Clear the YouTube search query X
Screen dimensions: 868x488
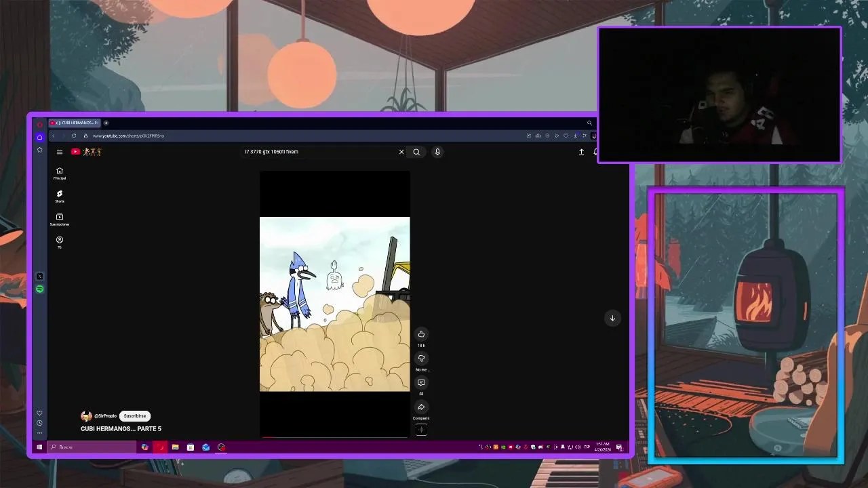pyautogui.click(x=401, y=152)
